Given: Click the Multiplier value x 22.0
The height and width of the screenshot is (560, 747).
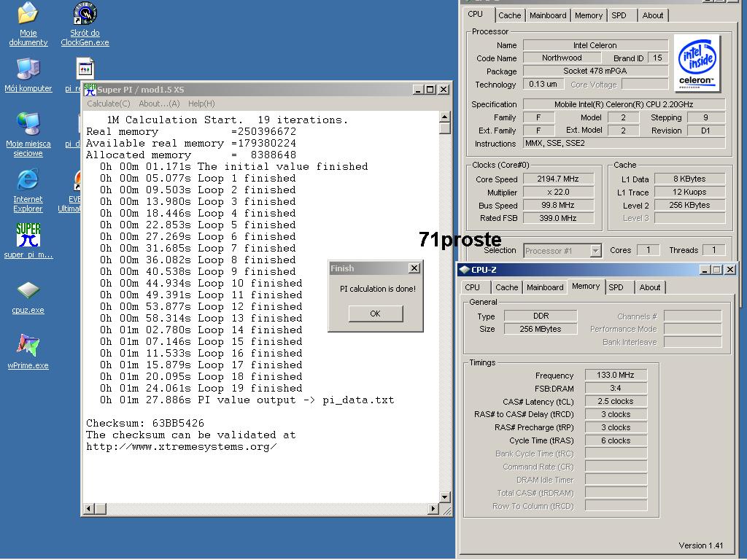Looking at the screenshot, I should pyautogui.click(x=558, y=192).
